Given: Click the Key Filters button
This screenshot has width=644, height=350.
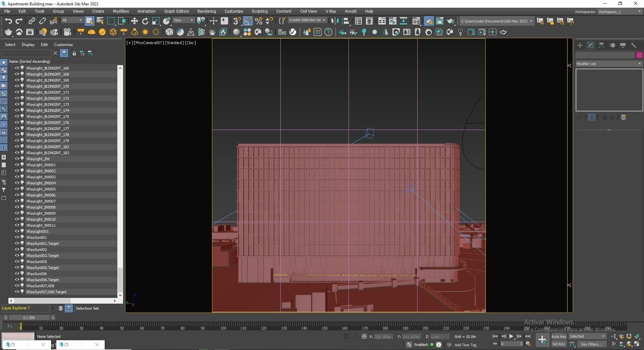Looking at the screenshot, I should coord(592,344).
